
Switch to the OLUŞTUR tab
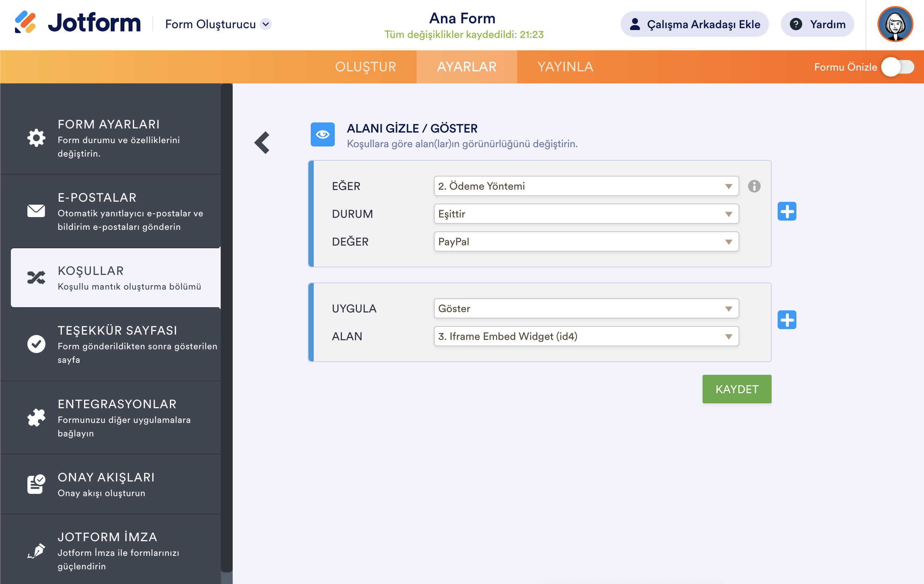pos(365,67)
